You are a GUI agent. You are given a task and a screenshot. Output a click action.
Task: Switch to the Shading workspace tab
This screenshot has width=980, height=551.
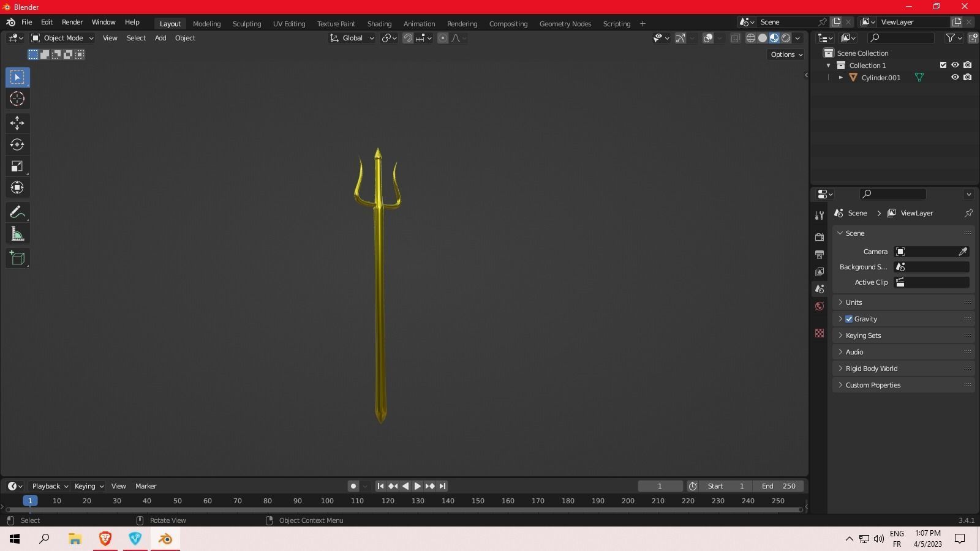point(379,23)
